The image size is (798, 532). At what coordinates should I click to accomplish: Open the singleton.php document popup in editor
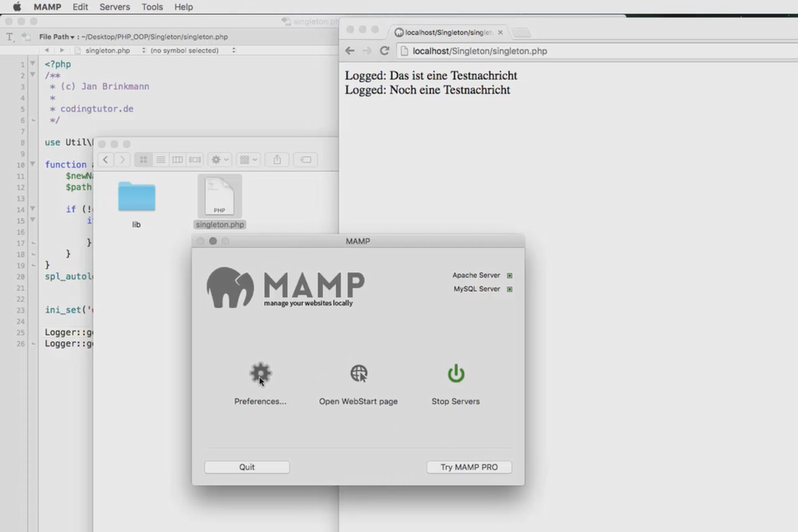click(x=110, y=50)
